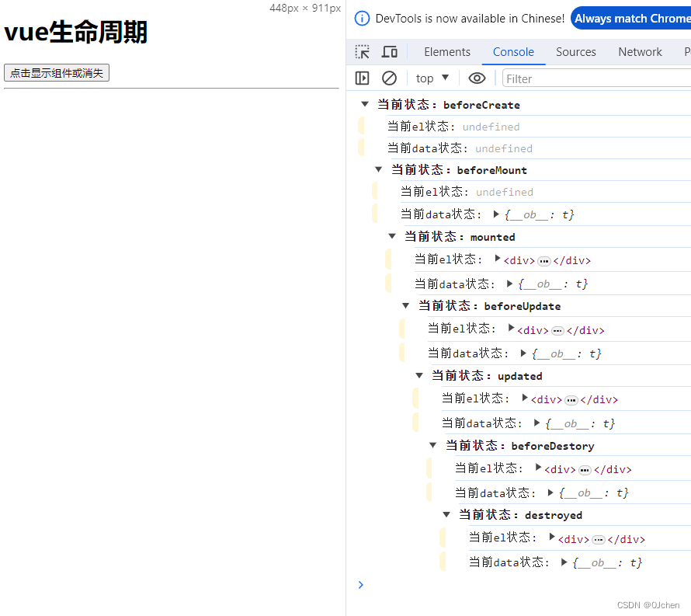691x616 pixels.
Task: Open live expression eye icon
Action: click(477, 78)
